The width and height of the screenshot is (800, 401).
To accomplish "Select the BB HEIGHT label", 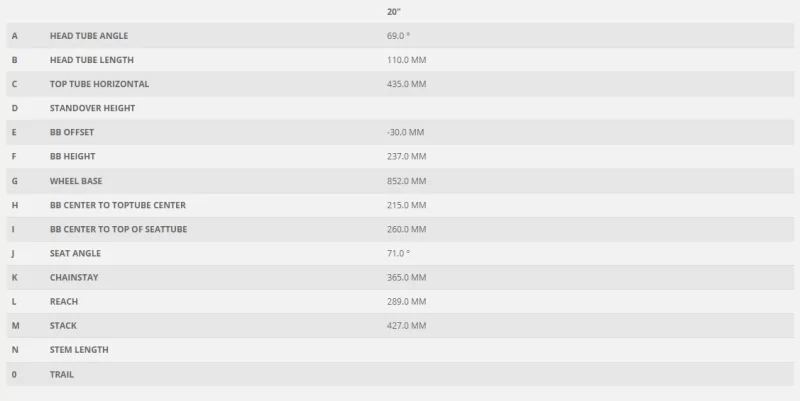I will pos(72,156).
